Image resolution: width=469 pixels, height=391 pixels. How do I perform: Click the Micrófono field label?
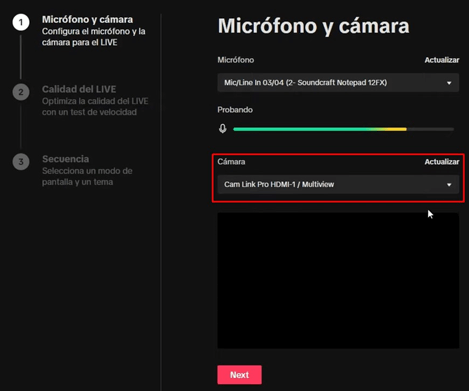click(236, 60)
